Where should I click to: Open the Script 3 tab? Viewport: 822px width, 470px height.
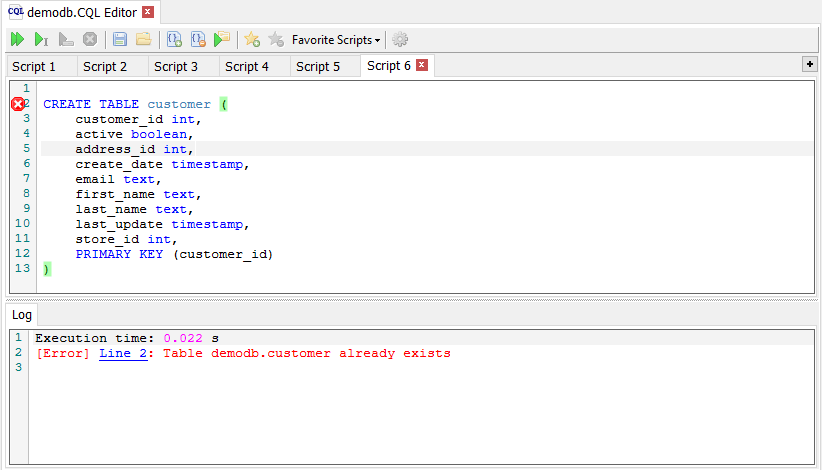(176, 67)
